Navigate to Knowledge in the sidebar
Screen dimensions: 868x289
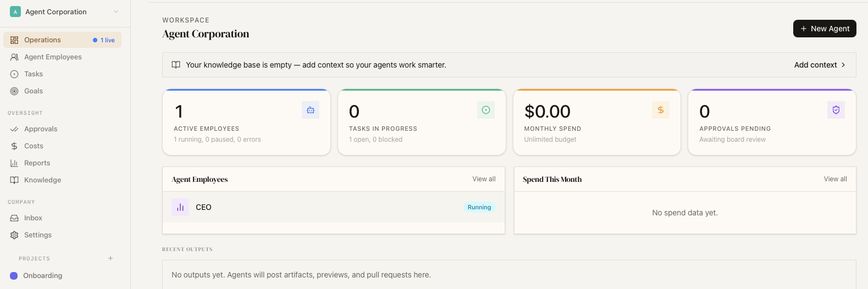(x=42, y=180)
